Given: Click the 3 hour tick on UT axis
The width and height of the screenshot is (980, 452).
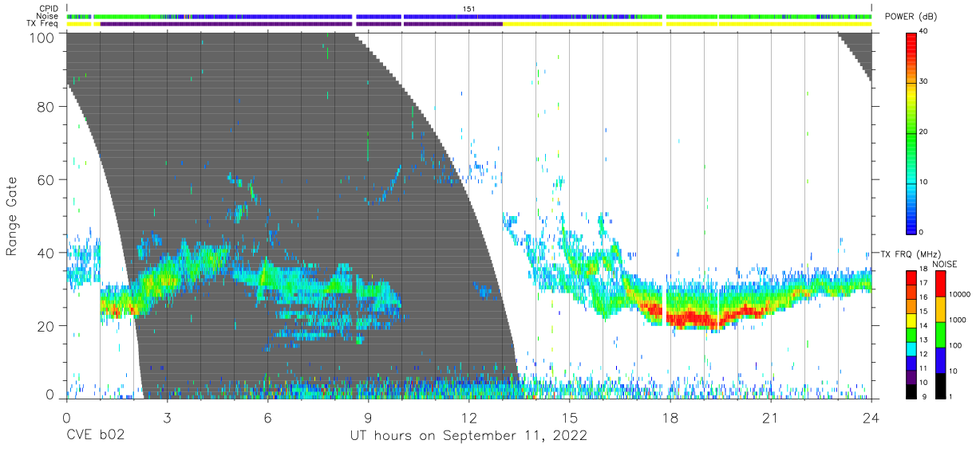Looking at the screenshot, I should point(167,417).
